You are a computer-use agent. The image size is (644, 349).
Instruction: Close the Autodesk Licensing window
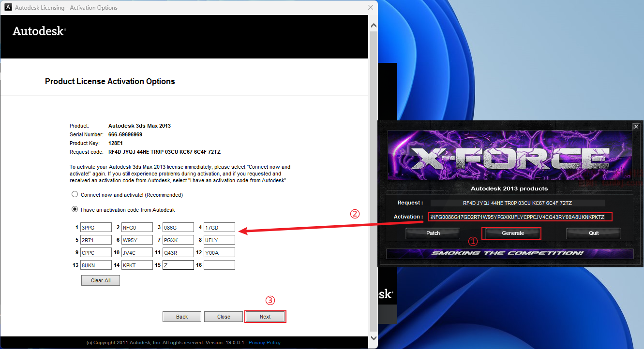[371, 7]
